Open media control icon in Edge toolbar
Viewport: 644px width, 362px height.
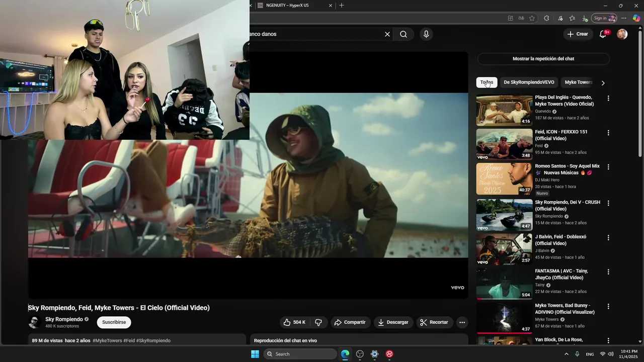560,18
